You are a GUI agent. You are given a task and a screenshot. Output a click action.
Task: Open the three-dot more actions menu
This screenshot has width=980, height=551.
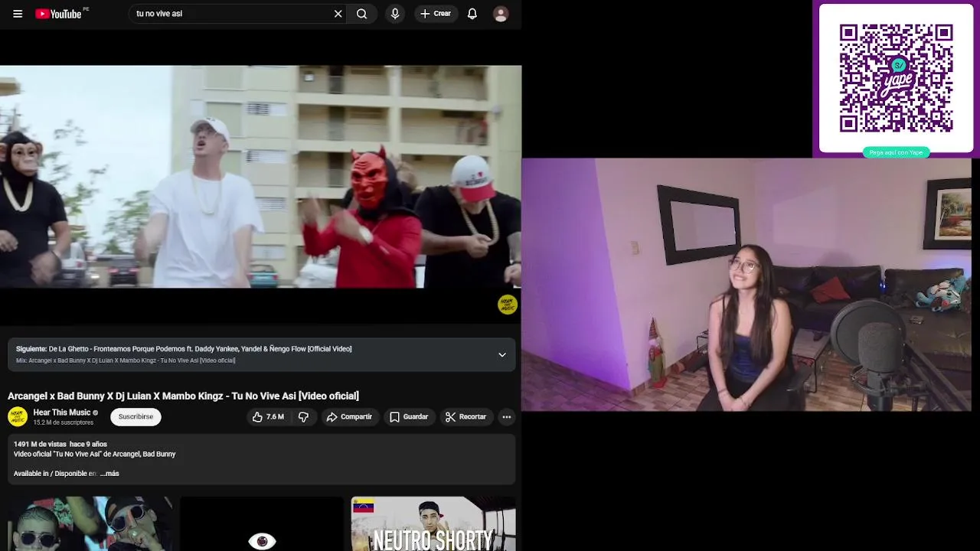pos(506,417)
